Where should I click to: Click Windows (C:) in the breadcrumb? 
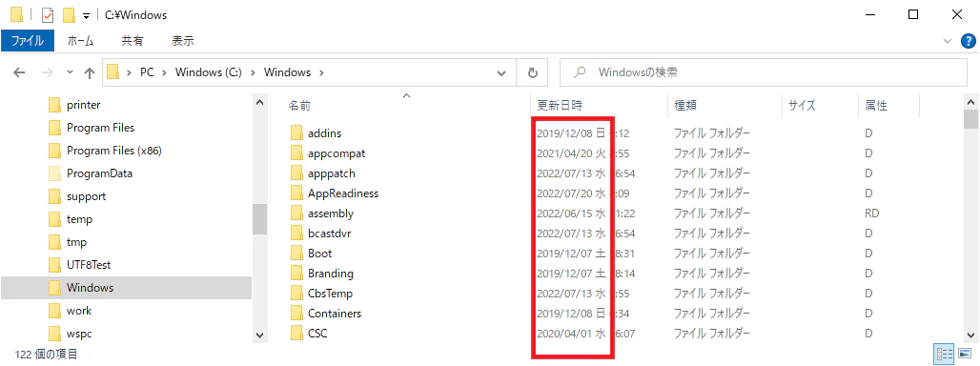pyautogui.click(x=208, y=72)
